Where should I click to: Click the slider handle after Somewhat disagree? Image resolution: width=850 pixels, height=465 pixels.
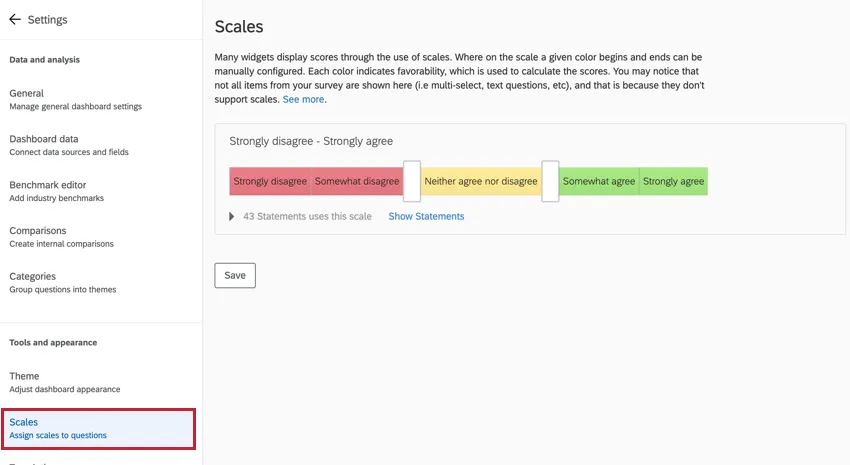click(x=412, y=181)
